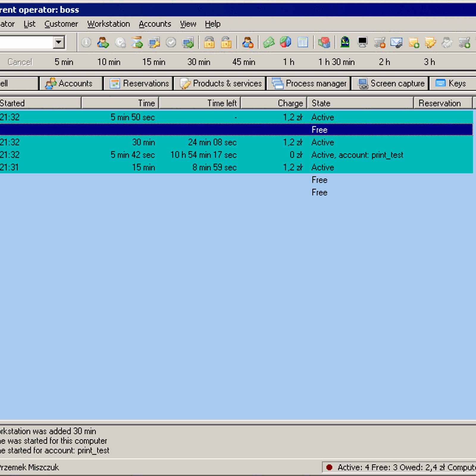Click the customer with red minus icon
The width and height of the screenshot is (476, 476).
[x=248, y=43]
